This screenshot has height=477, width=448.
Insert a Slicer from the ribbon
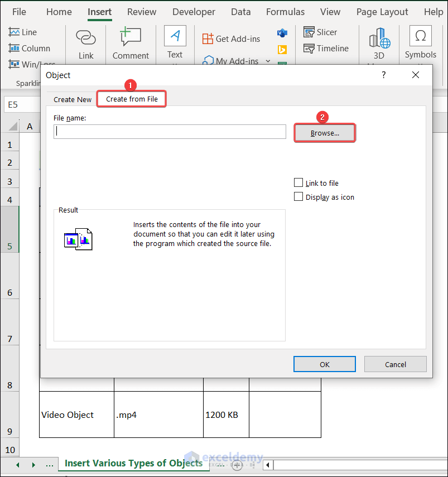pos(309,32)
